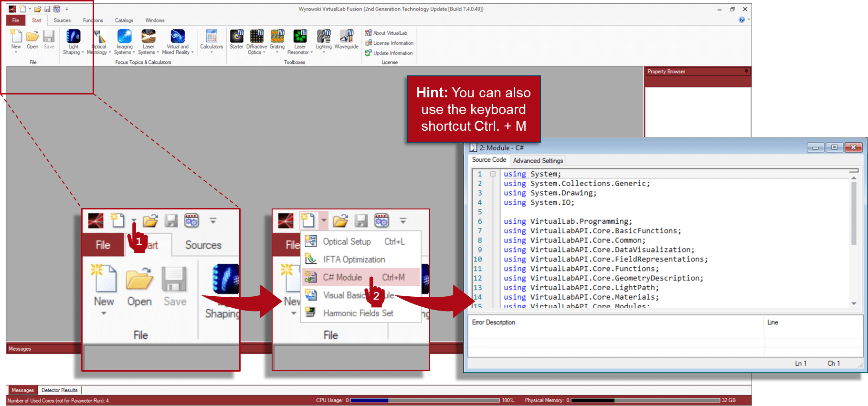This screenshot has height=406, width=868.
Task: Click the small New document icon in the quick access toolbar
Action: coord(22,9)
